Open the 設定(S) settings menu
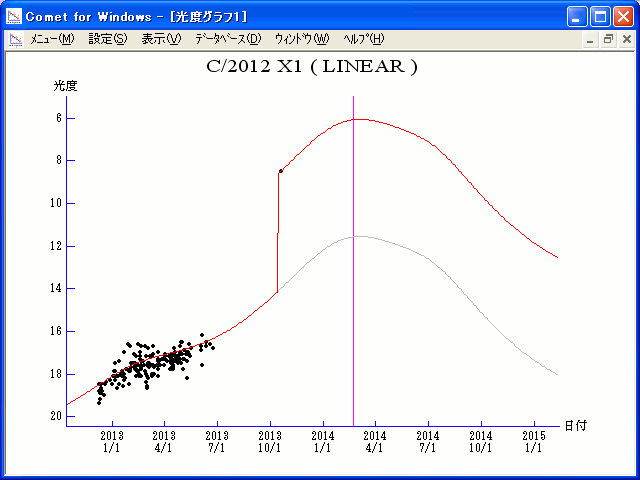Screen dimensions: 640x480 [108, 39]
